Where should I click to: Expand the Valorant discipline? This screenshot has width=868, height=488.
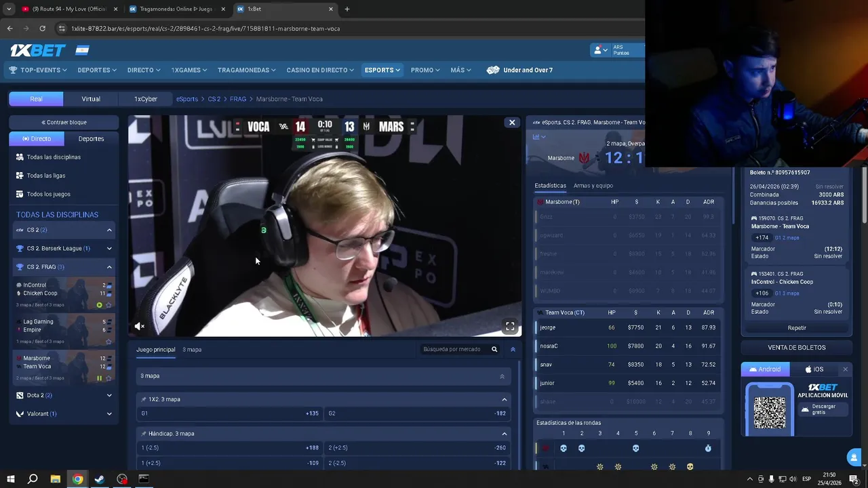(x=109, y=413)
